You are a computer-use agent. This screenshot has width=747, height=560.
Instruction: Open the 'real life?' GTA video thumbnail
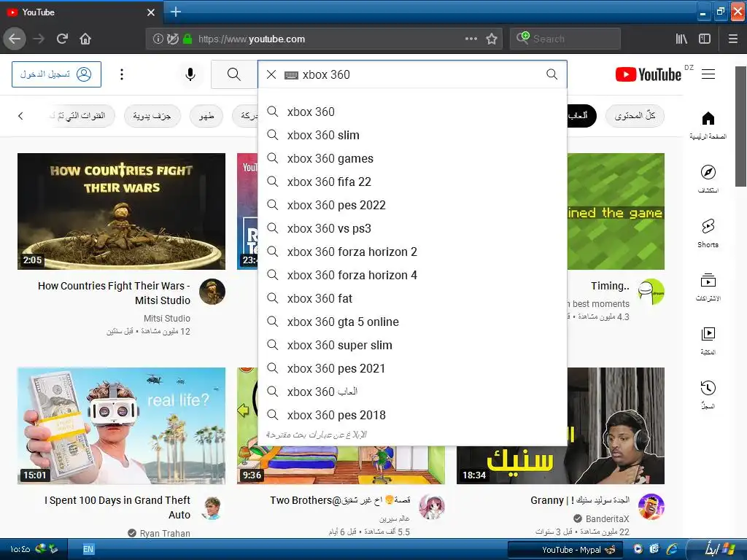[122, 426]
